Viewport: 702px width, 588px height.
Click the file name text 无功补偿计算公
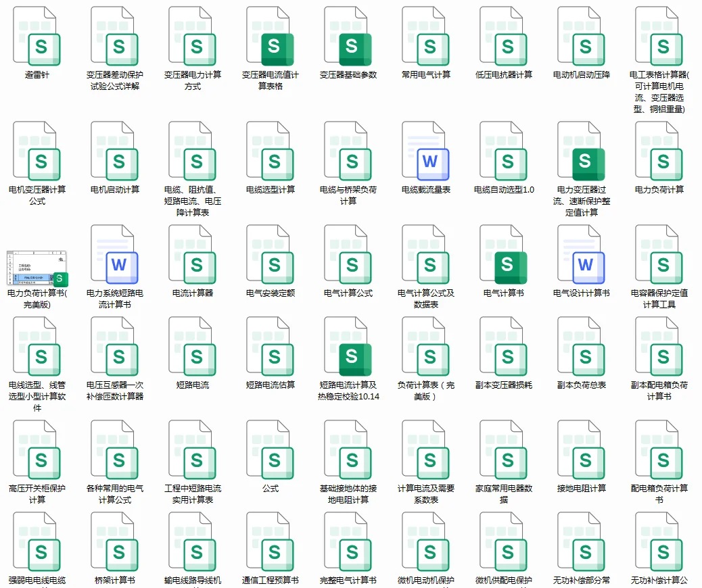tap(659, 581)
